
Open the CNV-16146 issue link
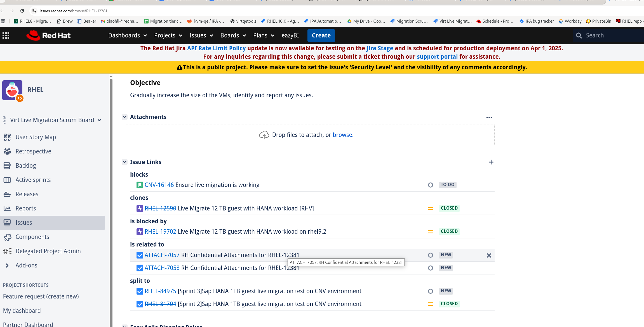(x=159, y=185)
